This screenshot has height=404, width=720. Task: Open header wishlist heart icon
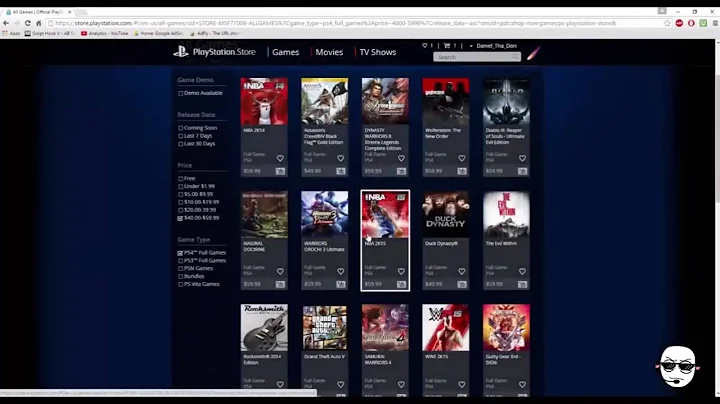pos(425,45)
